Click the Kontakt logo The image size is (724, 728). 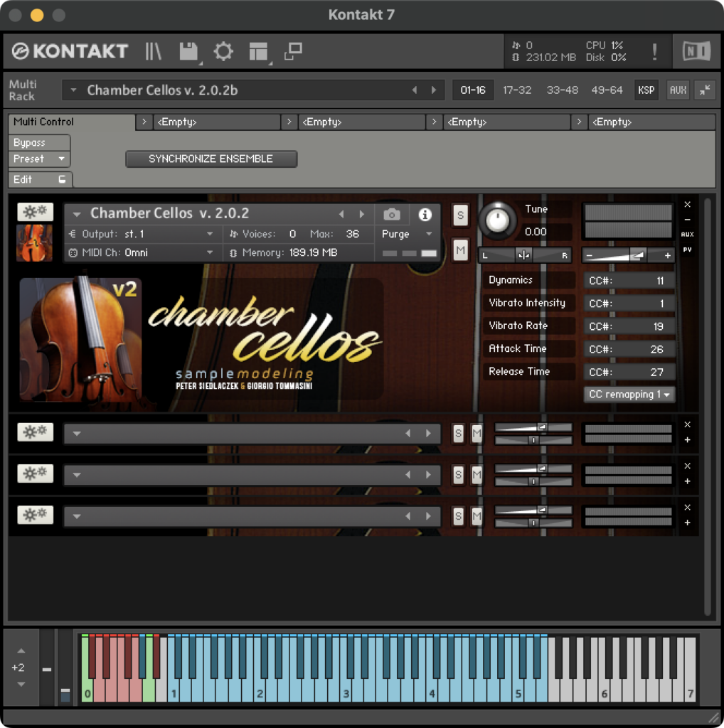point(70,51)
